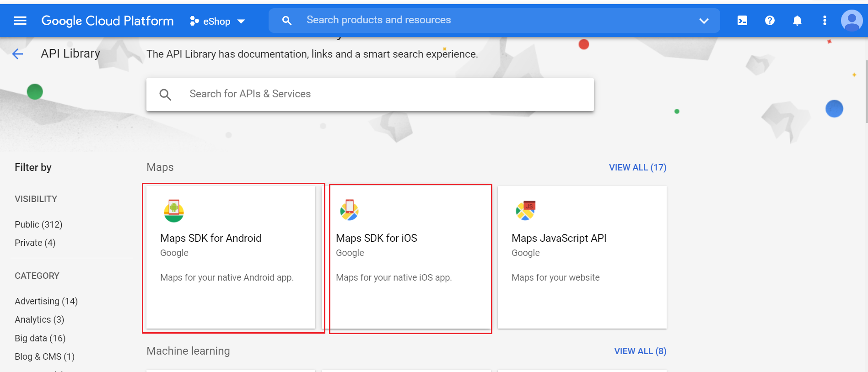The image size is (868, 372).
Task: Open the Help question mark icon
Action: pyautogui.click(x=770, y=21)
